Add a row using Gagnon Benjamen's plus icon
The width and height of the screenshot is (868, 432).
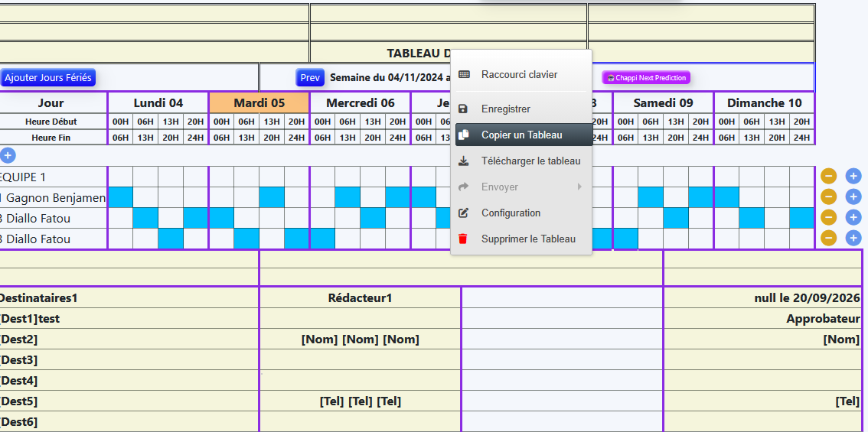pyautogui.click(x=853, y=197)
